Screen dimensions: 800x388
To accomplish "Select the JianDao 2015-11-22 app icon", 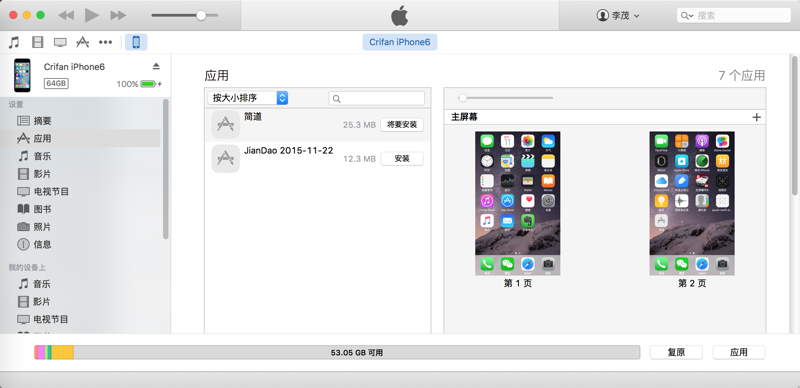I will click(226, 158).
